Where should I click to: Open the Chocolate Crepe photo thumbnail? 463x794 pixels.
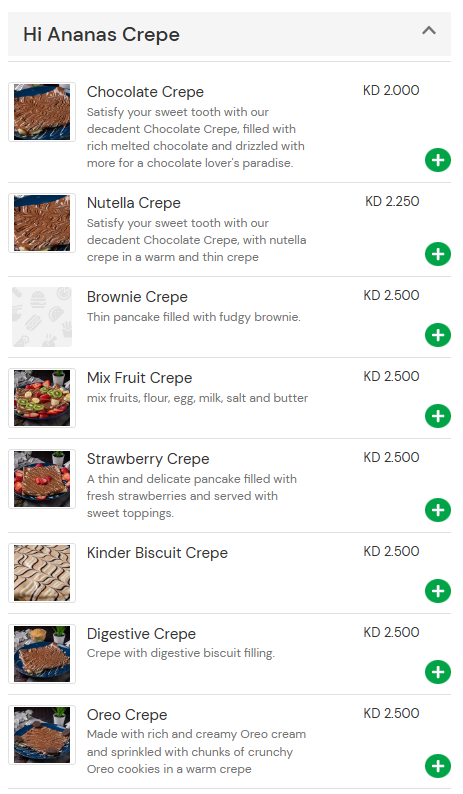point(42,112)
